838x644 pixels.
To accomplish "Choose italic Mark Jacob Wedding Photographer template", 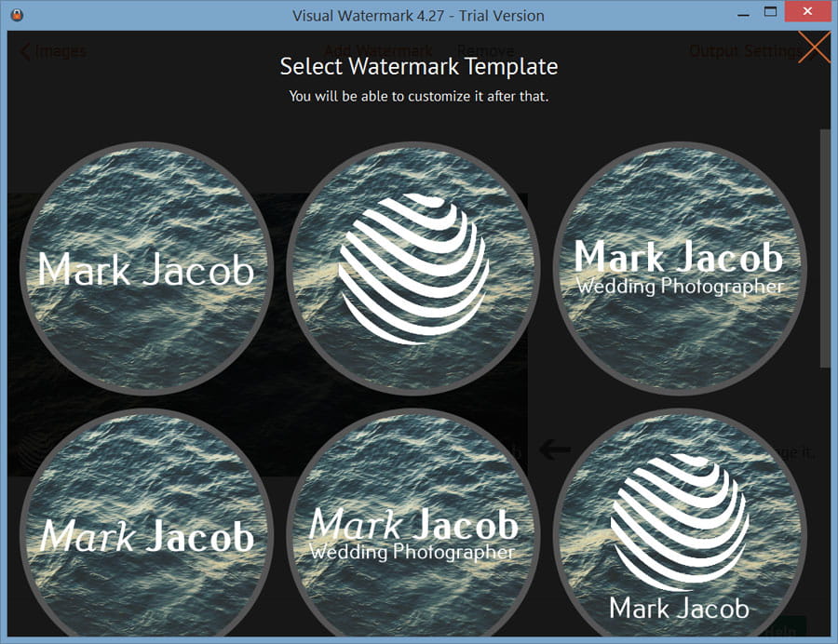I will point(413,522).
